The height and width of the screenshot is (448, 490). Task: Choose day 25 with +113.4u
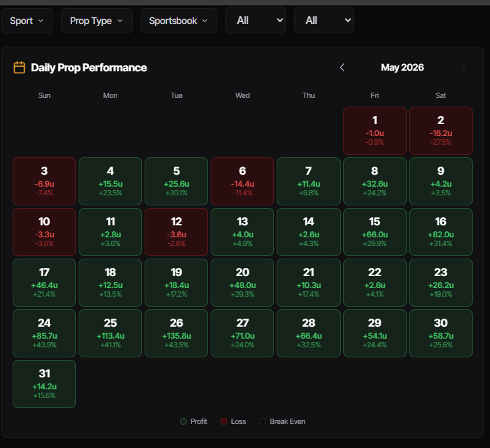click(110, 333)
